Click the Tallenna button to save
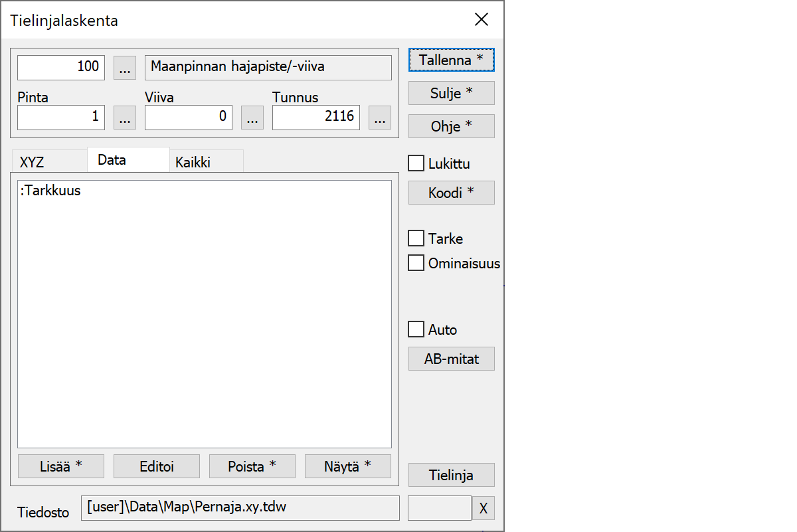Image resolution: width=797 pixels, height=532 pixels. pyautogui.click(x=452, y=60)
